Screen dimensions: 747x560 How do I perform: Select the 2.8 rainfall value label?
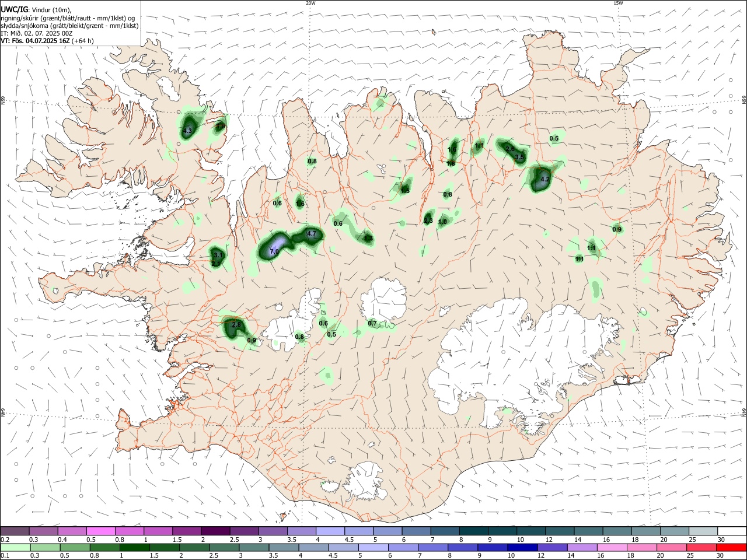click(236, 324)
